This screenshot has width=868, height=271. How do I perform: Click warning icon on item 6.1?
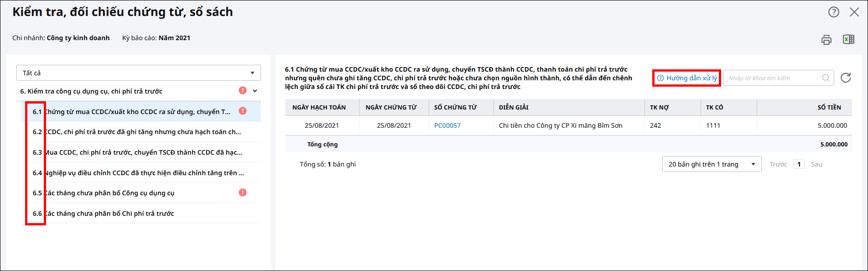coord(243,111)
